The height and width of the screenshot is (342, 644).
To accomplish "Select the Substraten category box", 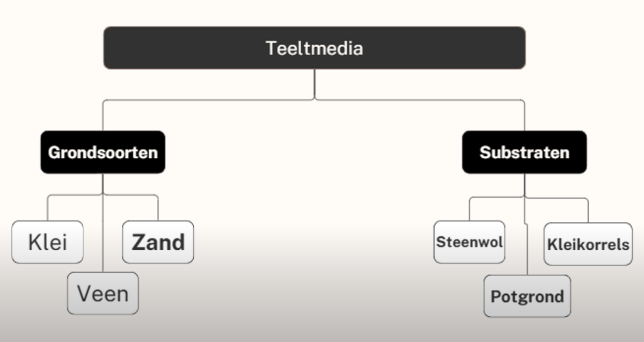I will click(x=524, y=152).
